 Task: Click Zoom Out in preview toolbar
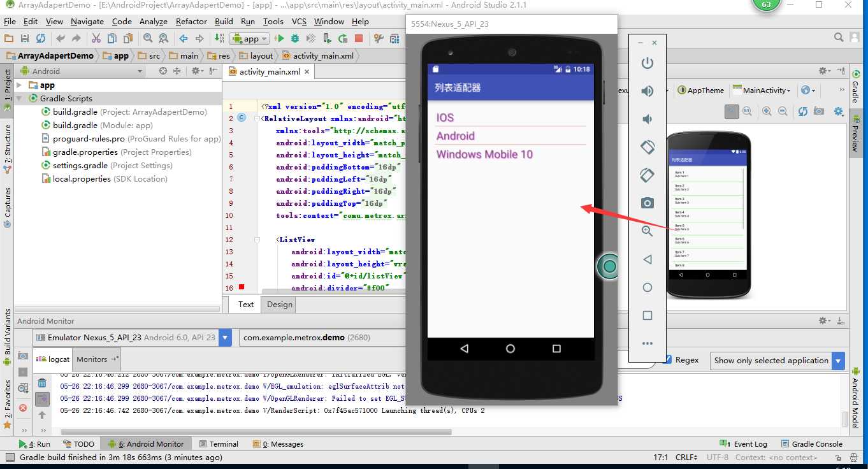click(x=783, y=111)
